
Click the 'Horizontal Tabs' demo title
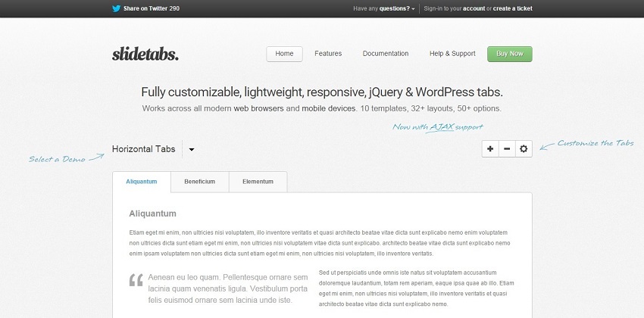tap(143, 149)
